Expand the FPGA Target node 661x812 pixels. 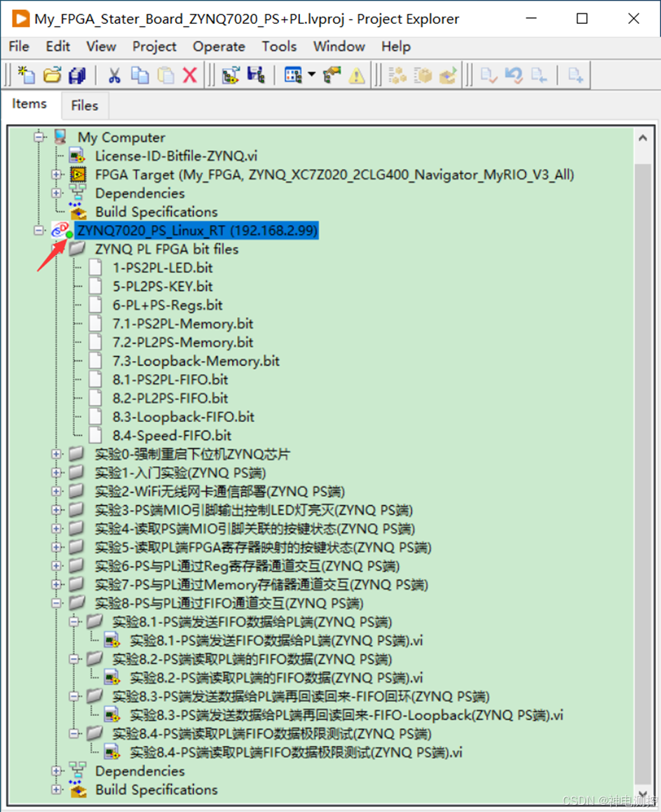[56, 175]
